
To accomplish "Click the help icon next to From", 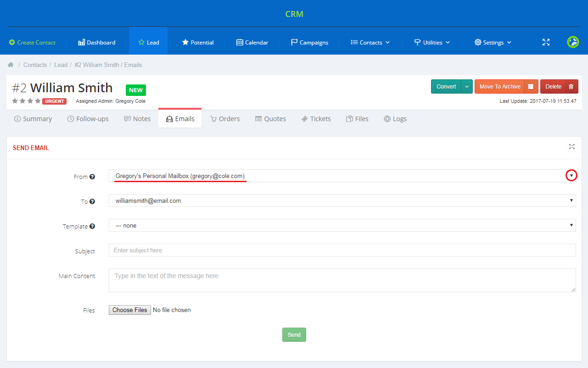I will 92,177.
